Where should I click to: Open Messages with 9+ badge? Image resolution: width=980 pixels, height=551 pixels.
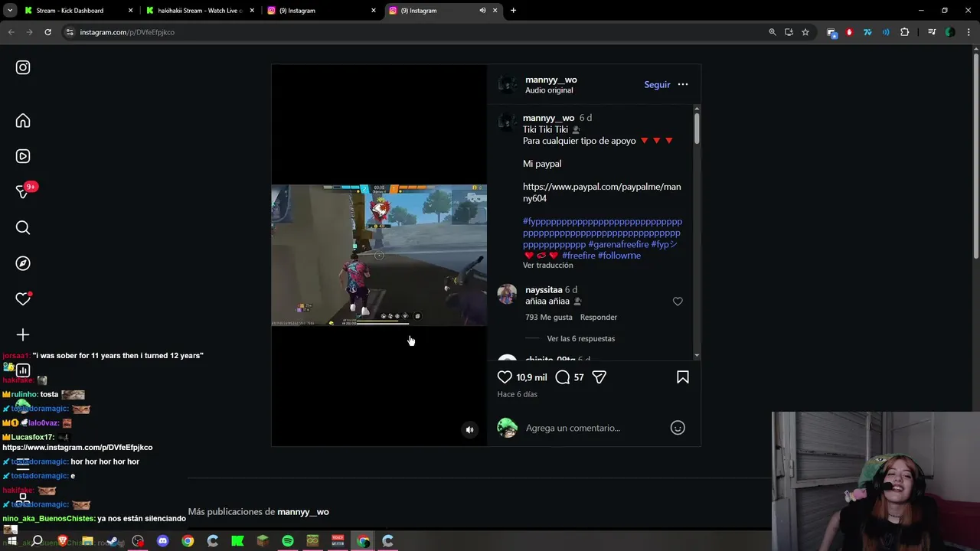point(23,191)
